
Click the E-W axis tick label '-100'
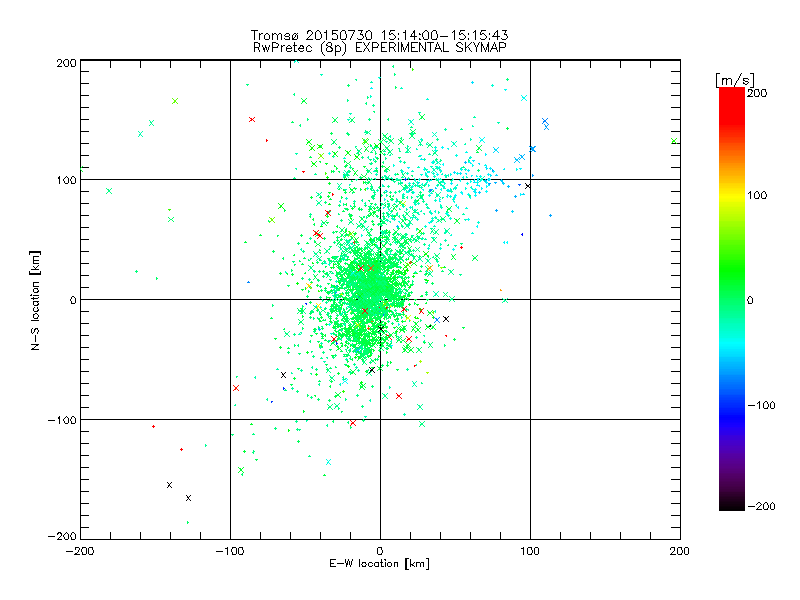230,551
